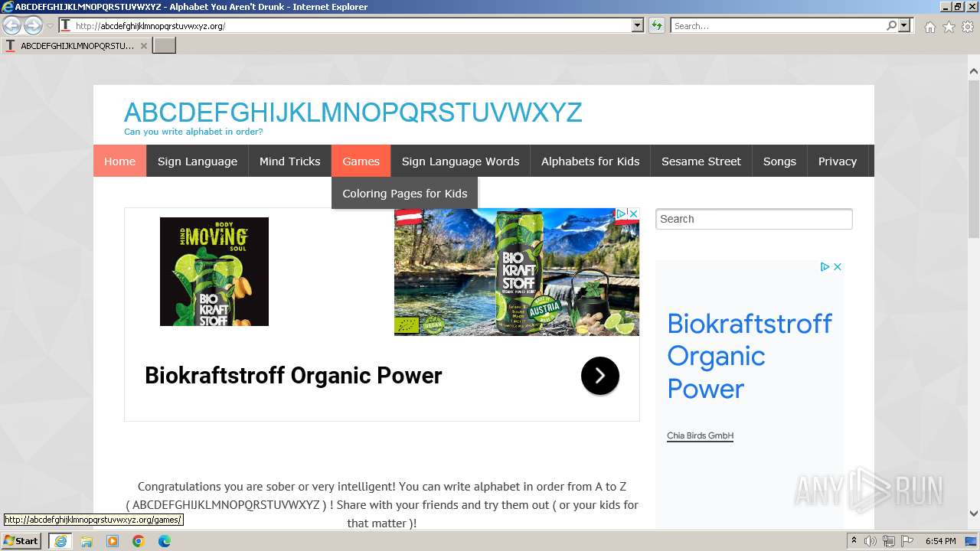Click the AdChoices icon on banner ad
980x551 pixels.
622,214
